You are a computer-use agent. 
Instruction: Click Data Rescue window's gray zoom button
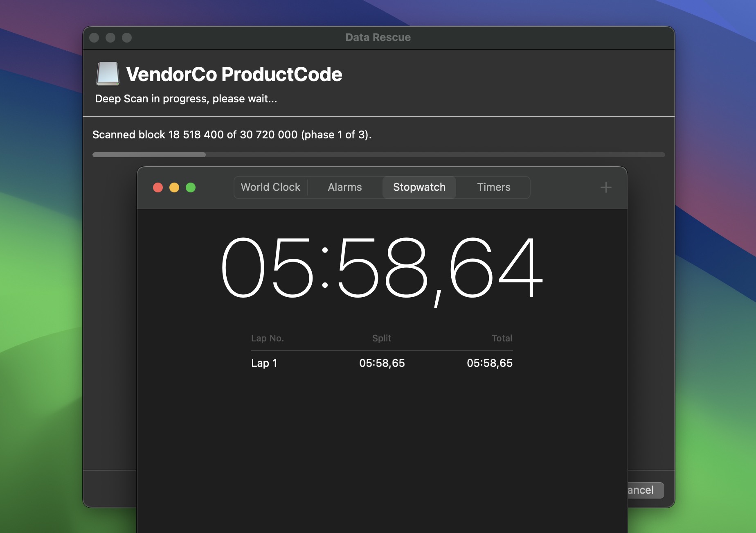click(x=127, y=38)
